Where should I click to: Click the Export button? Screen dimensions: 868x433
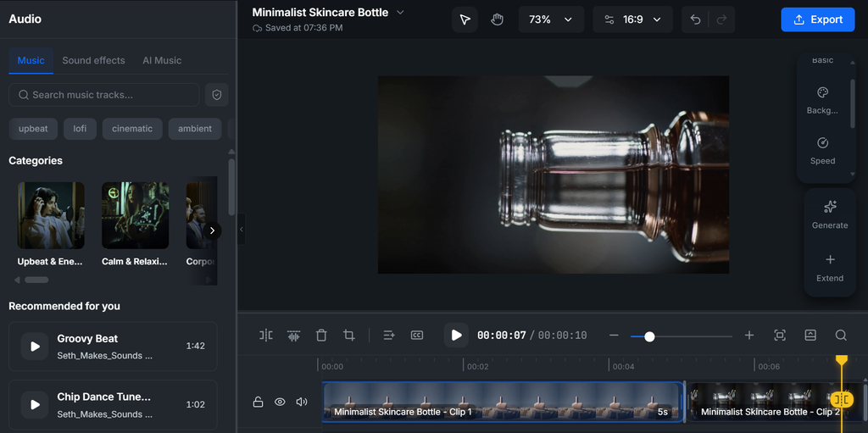pos(818,19)
